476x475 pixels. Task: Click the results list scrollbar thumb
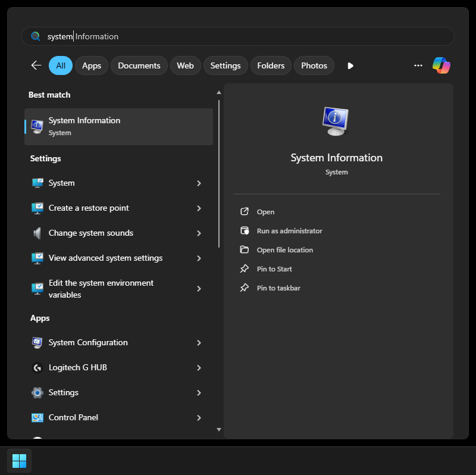pyautogui.click(x=218, y=174)
